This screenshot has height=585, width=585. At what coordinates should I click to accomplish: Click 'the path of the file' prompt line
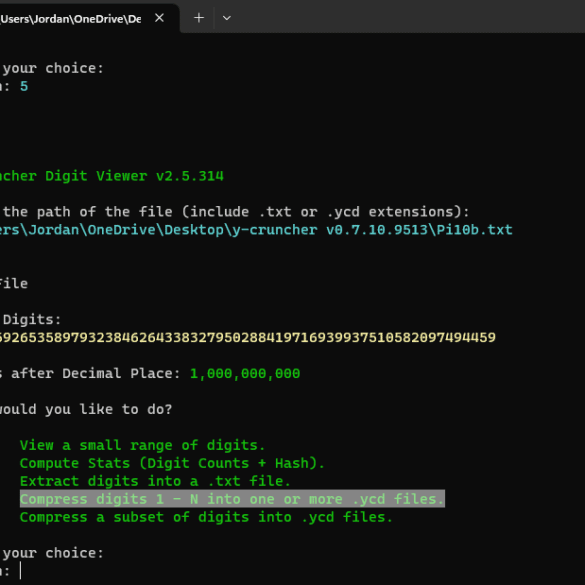pyautogui.click(x=236, y=212)
